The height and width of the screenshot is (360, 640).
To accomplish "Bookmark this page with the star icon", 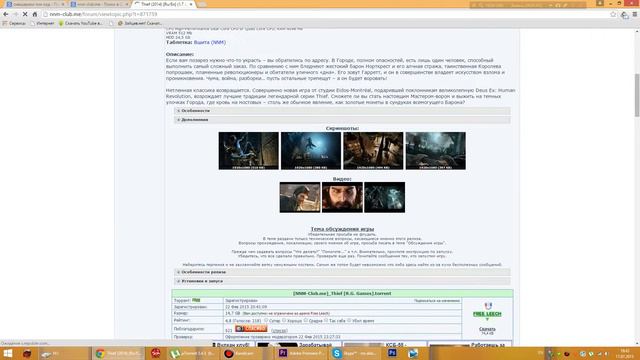I will pos(613,14).
